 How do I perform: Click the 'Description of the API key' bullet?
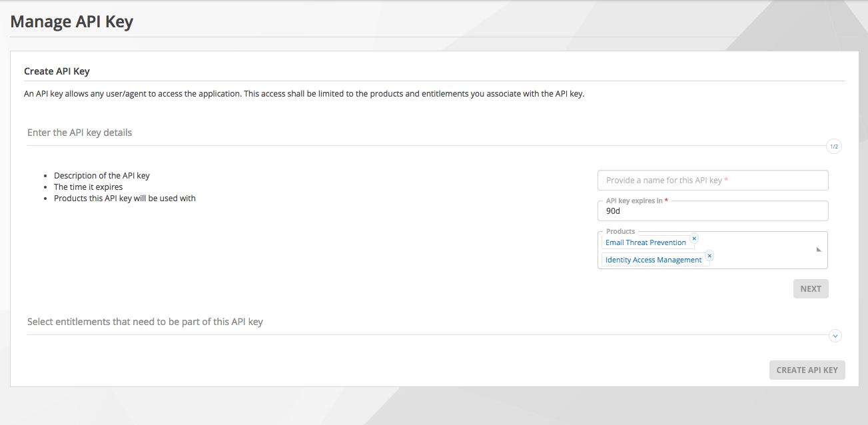pos(102,176)
